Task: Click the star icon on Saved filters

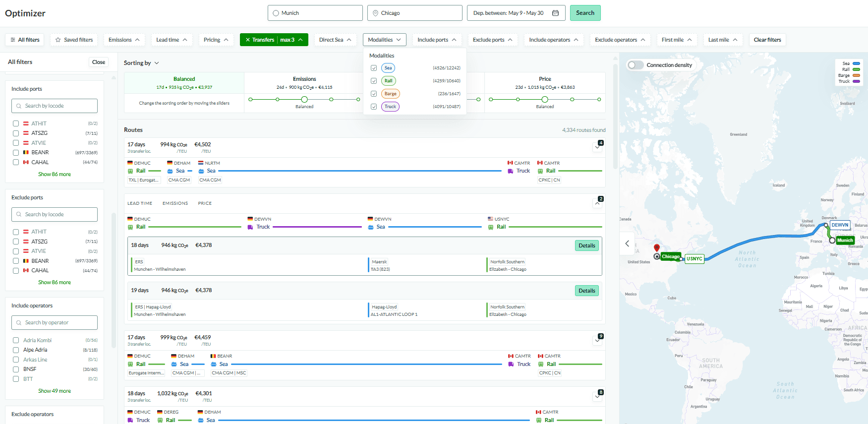Action: [58, 40]
